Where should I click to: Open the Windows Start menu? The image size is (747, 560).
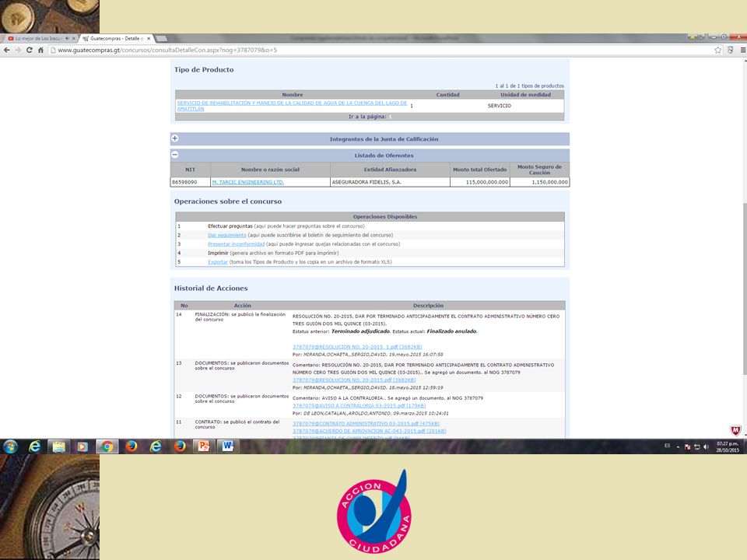pyautogui.click(x=10, y=446)
